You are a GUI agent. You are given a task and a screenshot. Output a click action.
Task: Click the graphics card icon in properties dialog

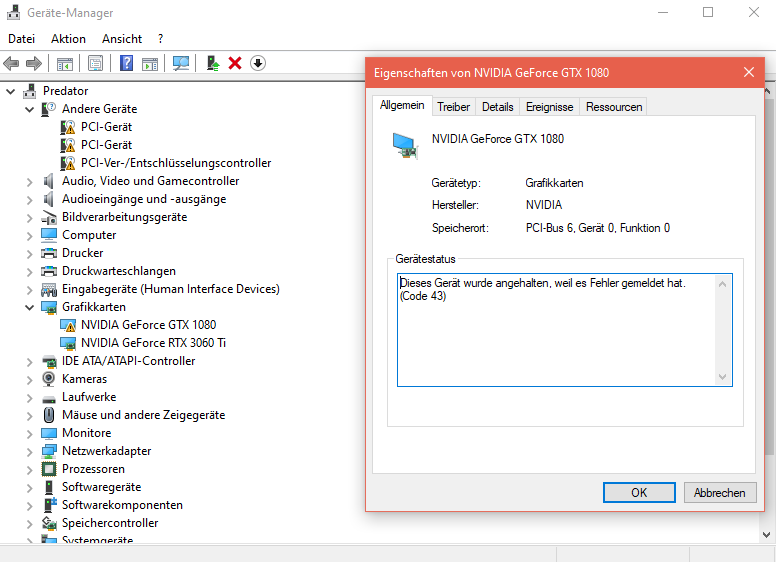[405, 146]
